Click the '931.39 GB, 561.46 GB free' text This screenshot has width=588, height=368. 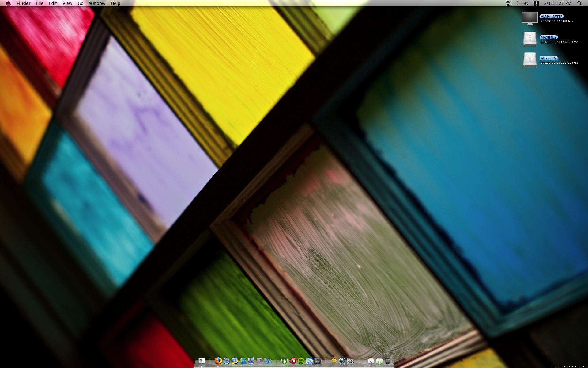559,42
